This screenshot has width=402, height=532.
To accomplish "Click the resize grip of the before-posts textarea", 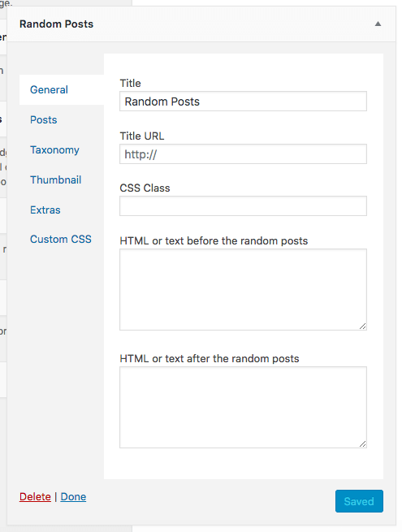I will pyautogui.click(x=363, y=326).
